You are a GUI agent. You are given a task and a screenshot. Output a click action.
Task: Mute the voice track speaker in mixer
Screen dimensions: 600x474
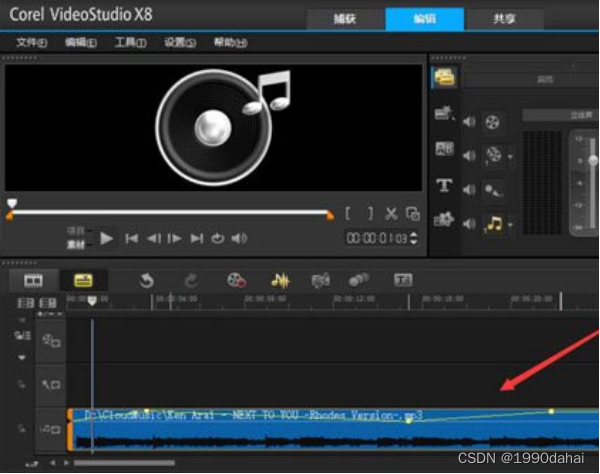pos(469,190)
